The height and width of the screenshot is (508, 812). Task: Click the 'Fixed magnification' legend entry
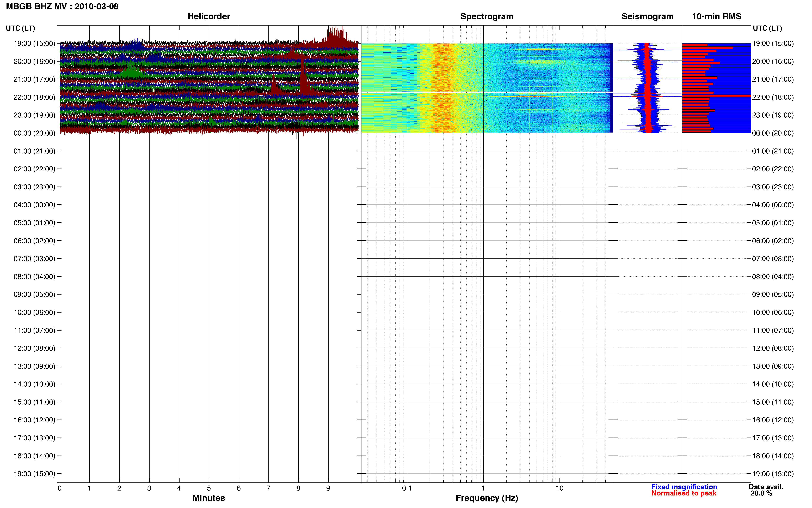(x=684, y=487)
